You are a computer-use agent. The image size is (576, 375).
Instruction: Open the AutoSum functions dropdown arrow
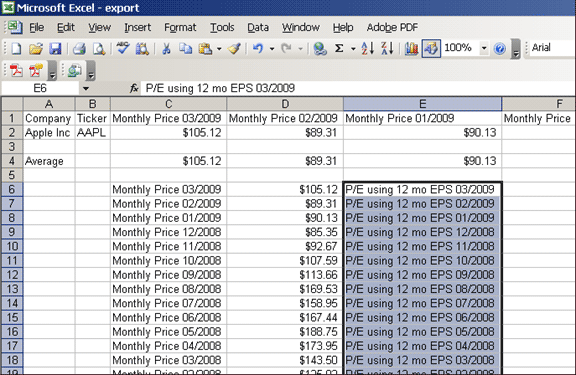(x=353, y=48)
